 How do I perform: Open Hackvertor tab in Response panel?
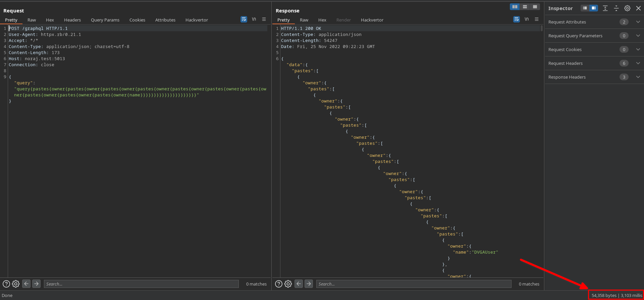click(372, 20)
